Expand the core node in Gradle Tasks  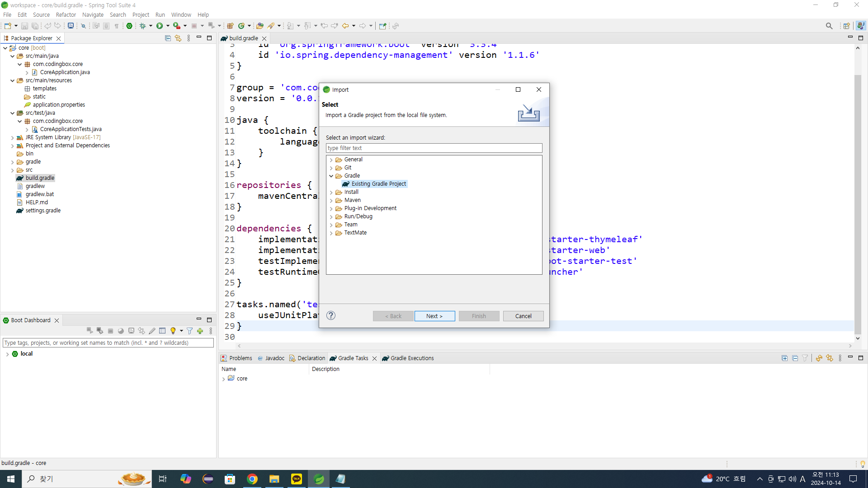[x=224, y=379]
